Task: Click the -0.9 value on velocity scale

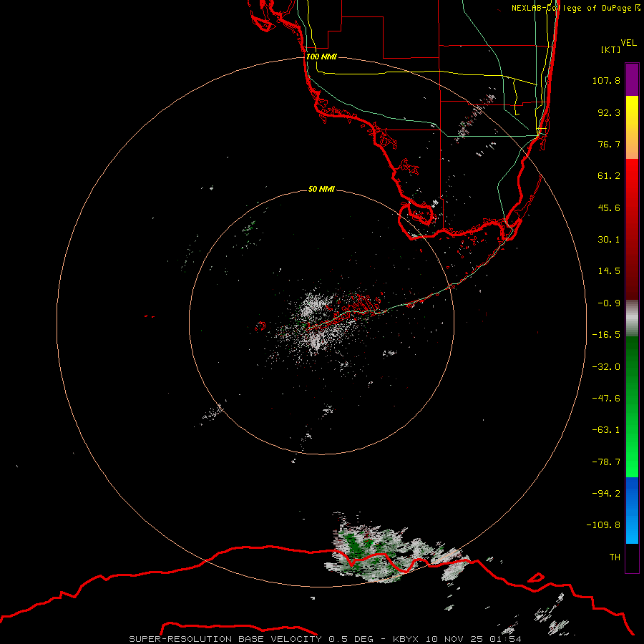Action: coord(609,303)
